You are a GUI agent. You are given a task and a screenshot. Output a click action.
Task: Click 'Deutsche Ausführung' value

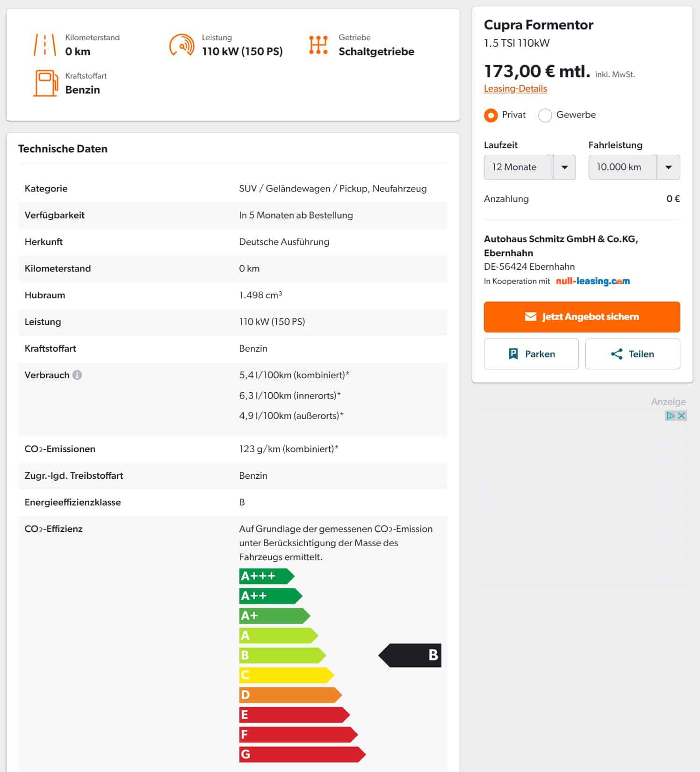(284, 242)
